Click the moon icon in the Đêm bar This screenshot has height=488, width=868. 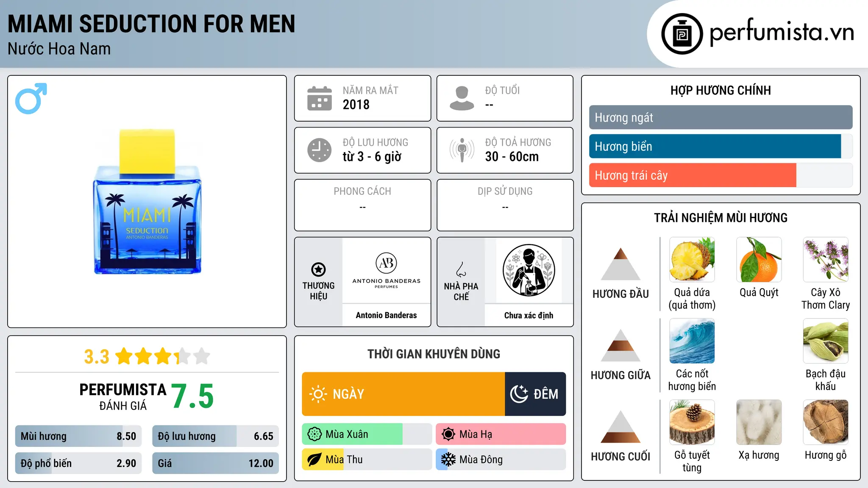click(x=519, y=394)
